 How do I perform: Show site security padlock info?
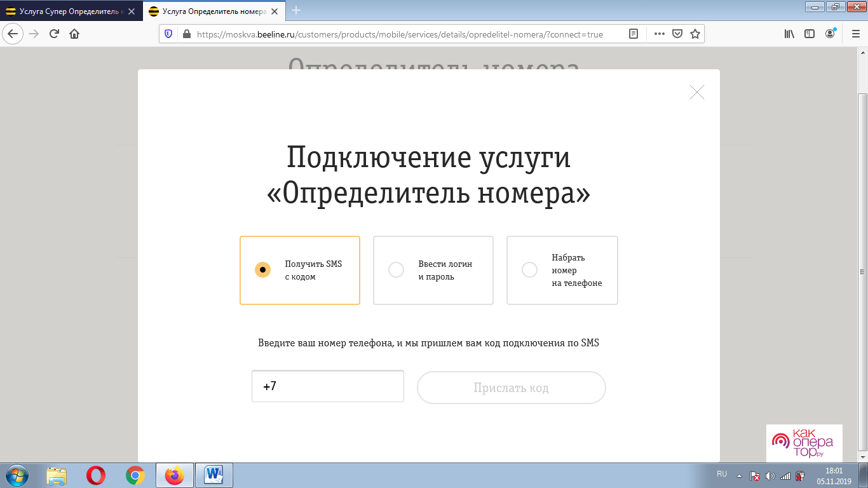point(186,34)
